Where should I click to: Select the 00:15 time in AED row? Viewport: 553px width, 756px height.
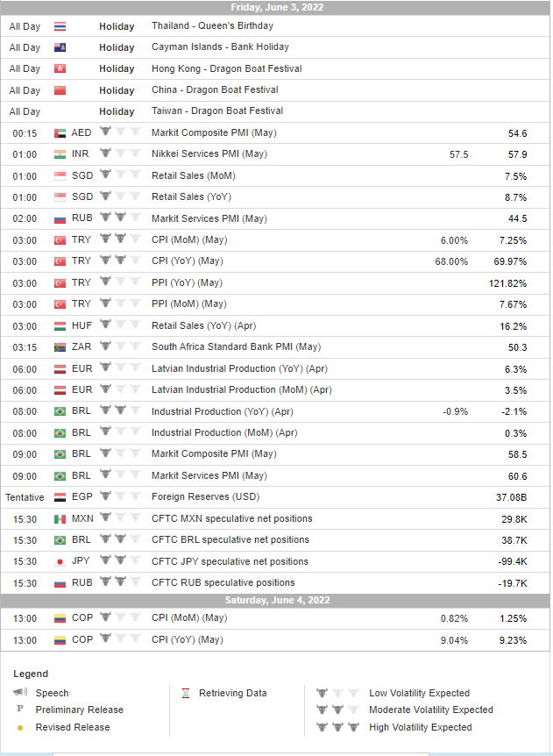[25, 133]
